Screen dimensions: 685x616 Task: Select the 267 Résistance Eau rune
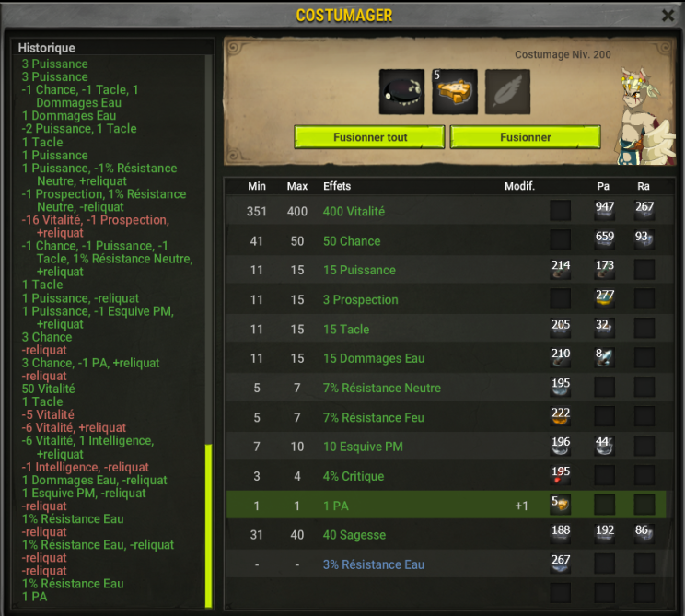[561, 564]
